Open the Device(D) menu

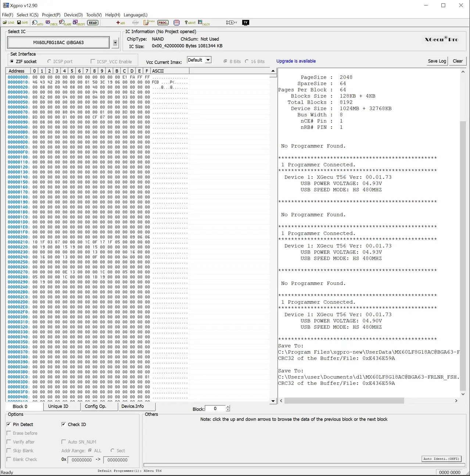pyautogui.click(x=73, y=15)
